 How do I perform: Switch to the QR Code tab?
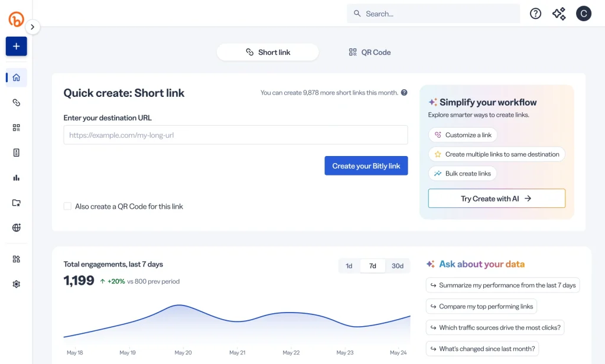point(370,52)
